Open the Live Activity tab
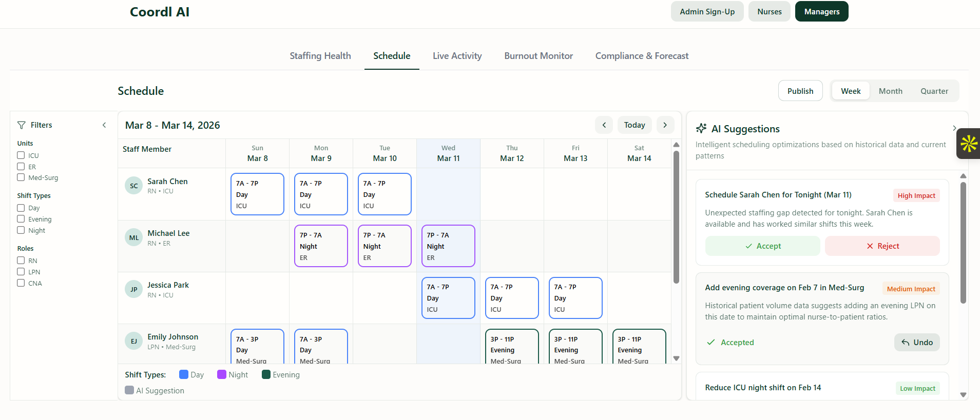The image size is (980, 420). pyautogui.click(x=457, y=56)
